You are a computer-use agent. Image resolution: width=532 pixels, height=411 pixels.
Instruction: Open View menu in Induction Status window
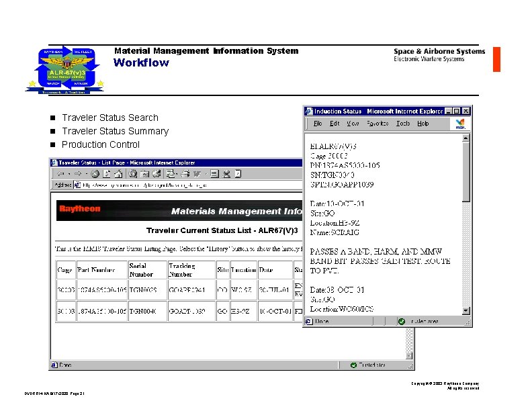(353, 124)
